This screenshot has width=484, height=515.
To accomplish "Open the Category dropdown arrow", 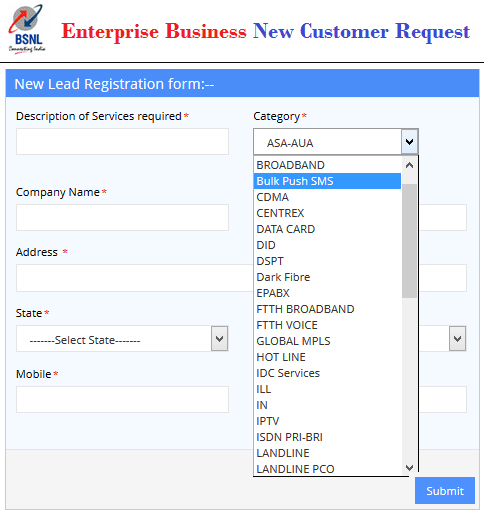I will (x=409, y=142).
